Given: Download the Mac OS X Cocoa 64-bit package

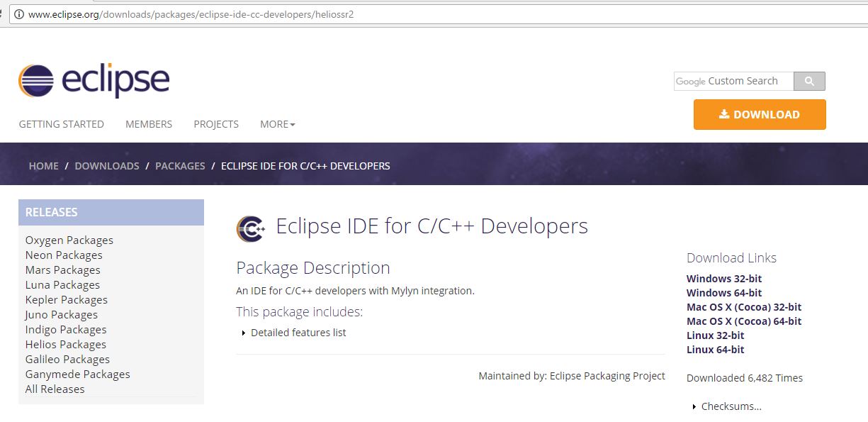Looking at the screenshot, I should (743, 321).
